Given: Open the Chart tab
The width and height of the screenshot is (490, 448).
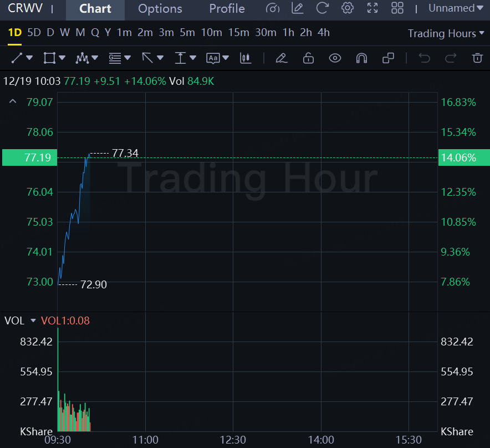Looking at the screenshot, I should pyautogui.click(x=95, y=9).
